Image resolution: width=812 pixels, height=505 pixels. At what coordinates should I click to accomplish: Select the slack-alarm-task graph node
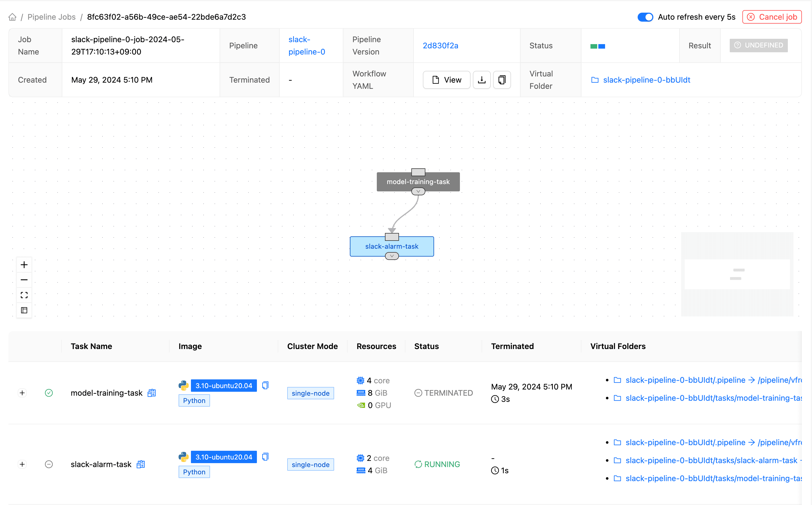(392, 246)
